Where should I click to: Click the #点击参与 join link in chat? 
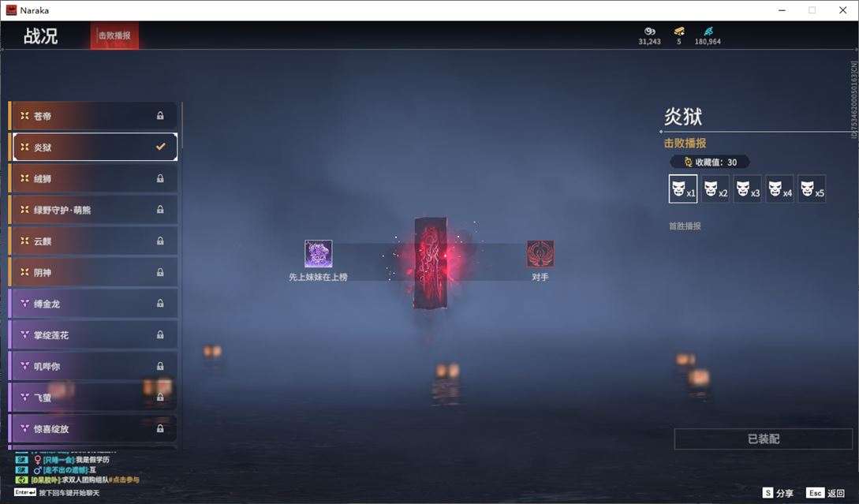[x=124, y=480]
